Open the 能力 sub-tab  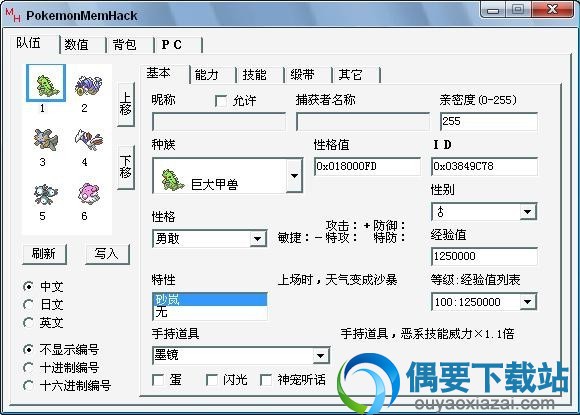pyautogui.click(x=213, y=75)
